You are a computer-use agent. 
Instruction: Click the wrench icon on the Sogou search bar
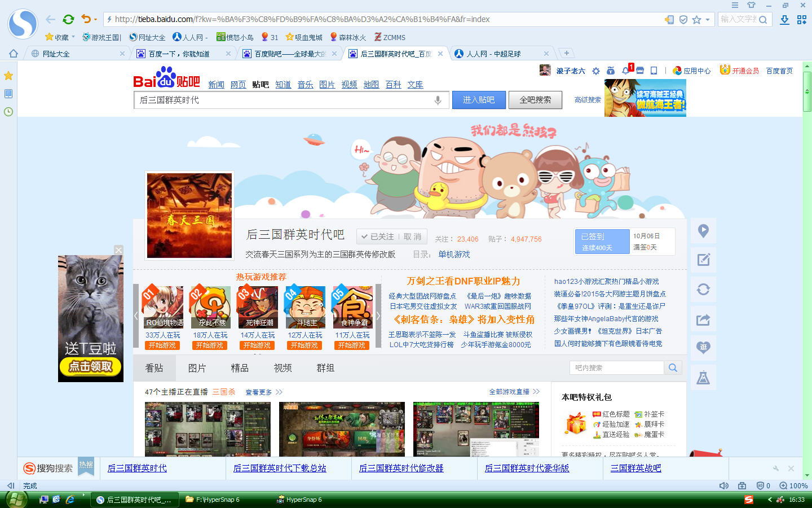[x=776, y=468]
